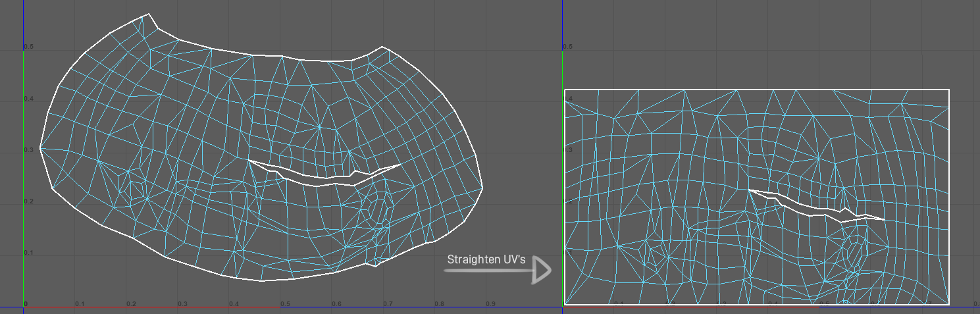Click the 0.8 U-axis label in left view

[439, 304]
